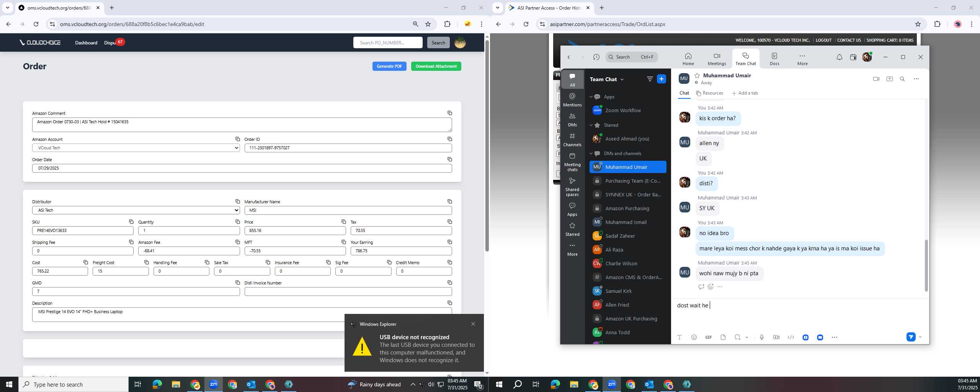Screen dimensions: 980x392
Task: Open Zoom Home tab
Action: [x=688, y=59]
